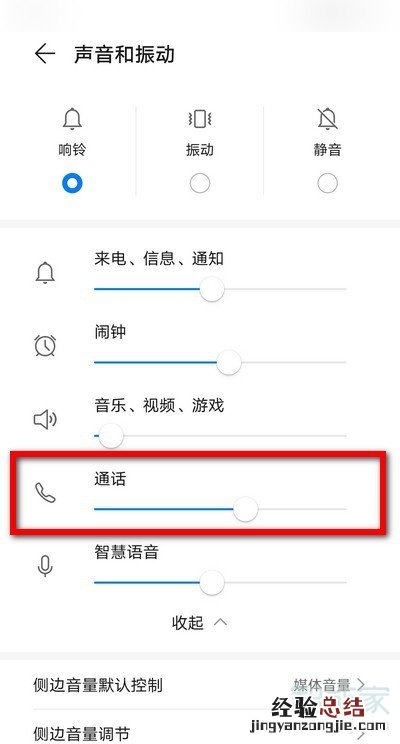Select the 响铃 radio button
Image resolution: width=400 pixels, height=744 pixels.
click(x=72, y=183)
